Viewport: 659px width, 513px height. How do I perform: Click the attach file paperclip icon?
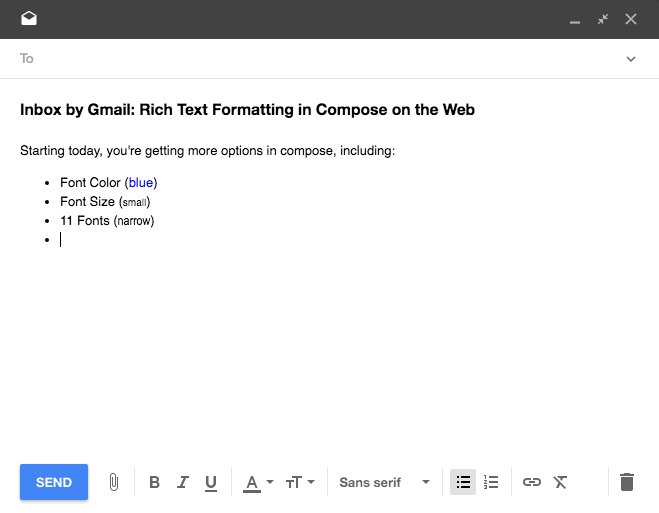pyautogui.click(x=114, y=482)
